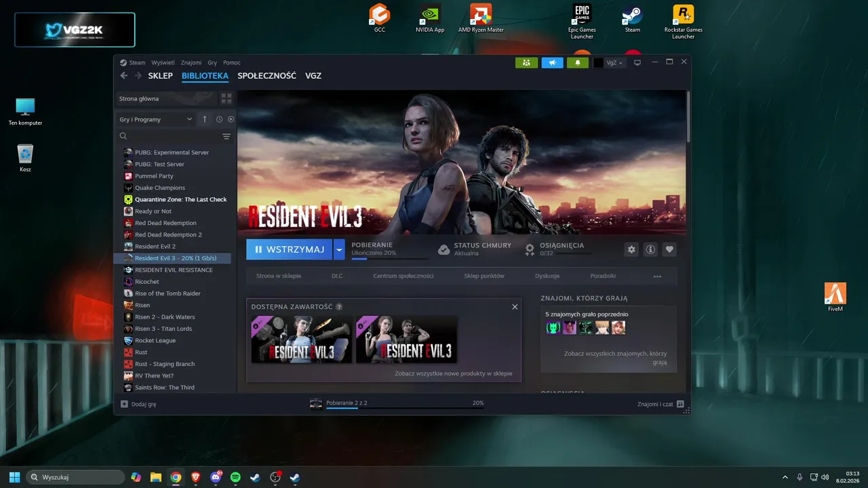Open the Steam friends activity green icon
Screen dimensions: 868x488
pyautogui.click(x=526, y=62)
